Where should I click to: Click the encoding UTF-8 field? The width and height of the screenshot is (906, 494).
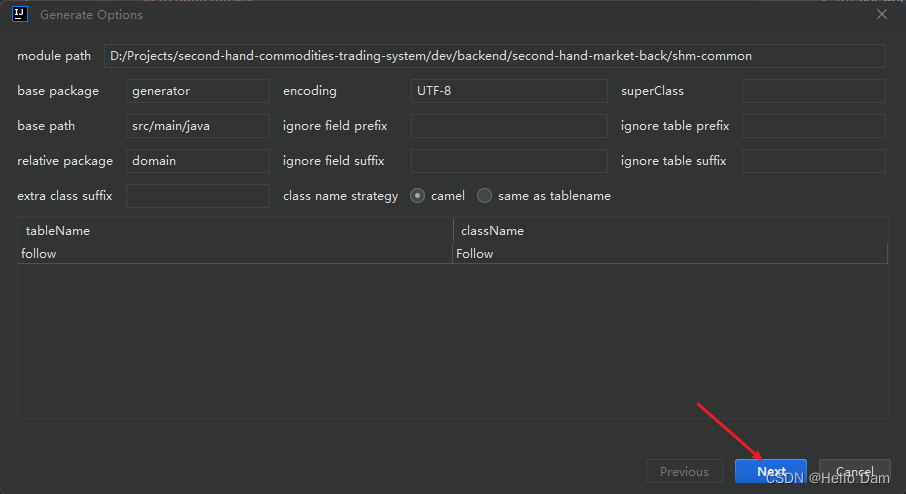tap(509, 91)
